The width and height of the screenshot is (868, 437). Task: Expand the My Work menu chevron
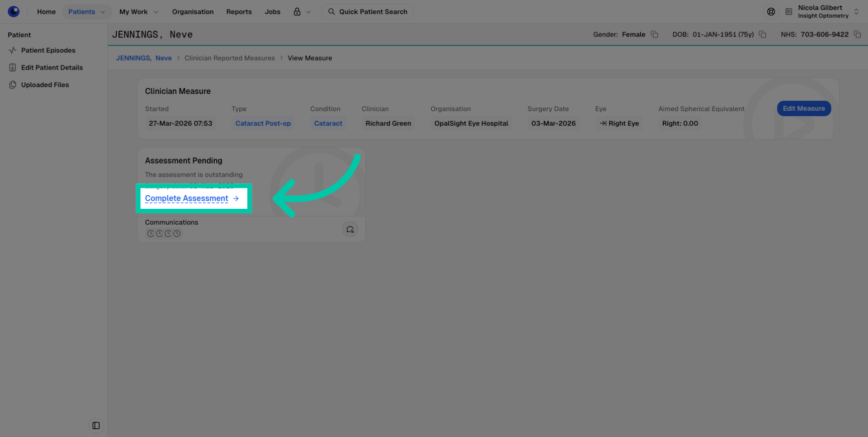[x=156, y=12]
